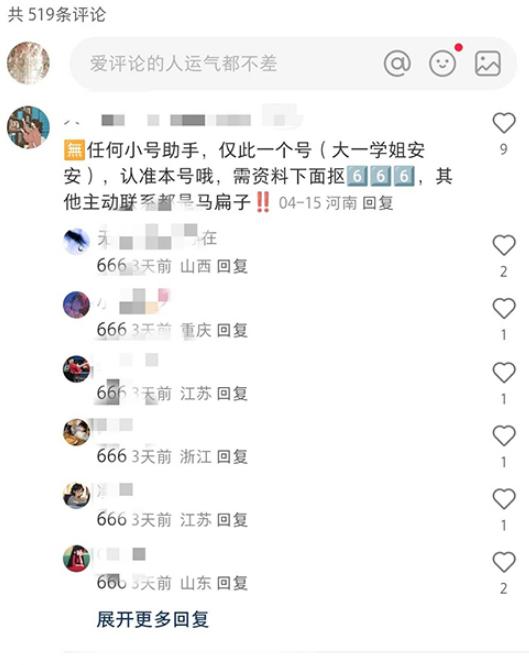Like the top comment with 9 likes
The height and width of the screenshot is (665, 529).
(504, 123)
